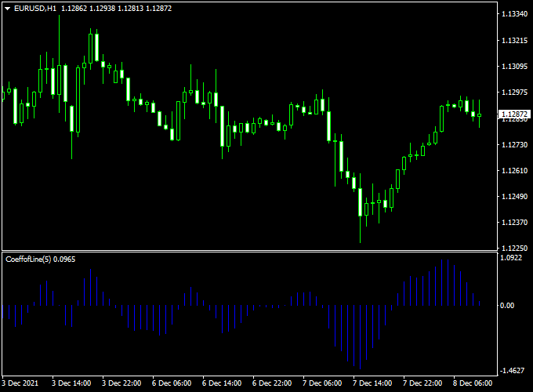Click the current price tag 1.12872

514,114
